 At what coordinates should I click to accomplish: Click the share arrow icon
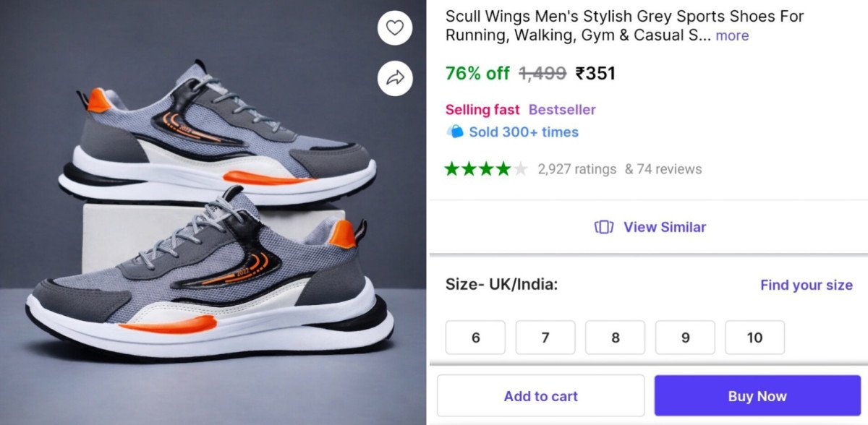coord(394,78)
